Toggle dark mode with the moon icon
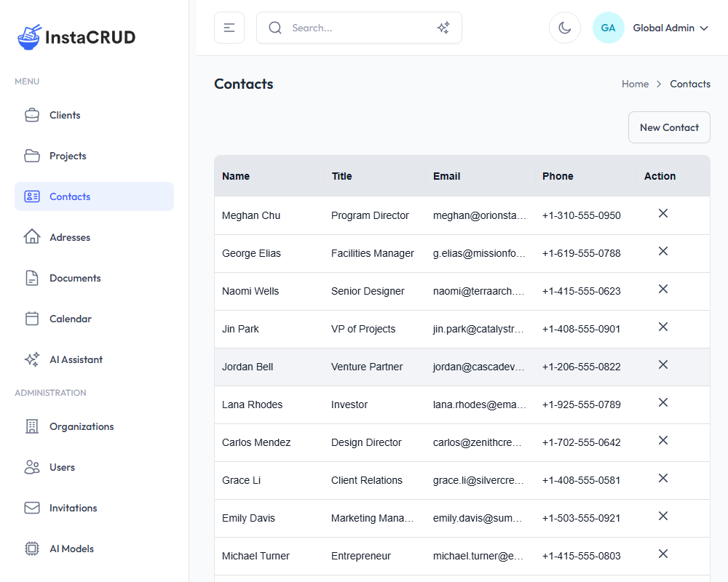 [x=564, y=28]
